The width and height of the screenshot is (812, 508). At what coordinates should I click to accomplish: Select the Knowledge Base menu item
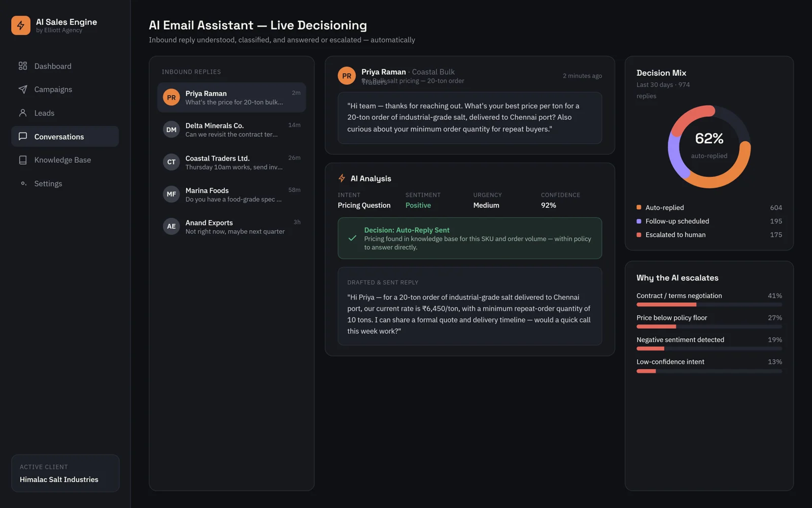(x=65, y=160)
